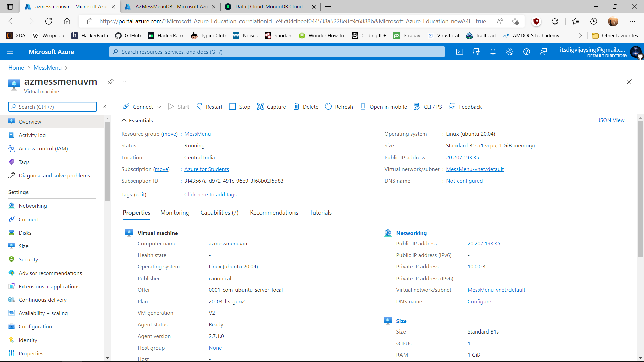Collapse the left sidebar with the chevron
Image resolution: width=644 pixels, height=362 pixels.
(105, 107)
